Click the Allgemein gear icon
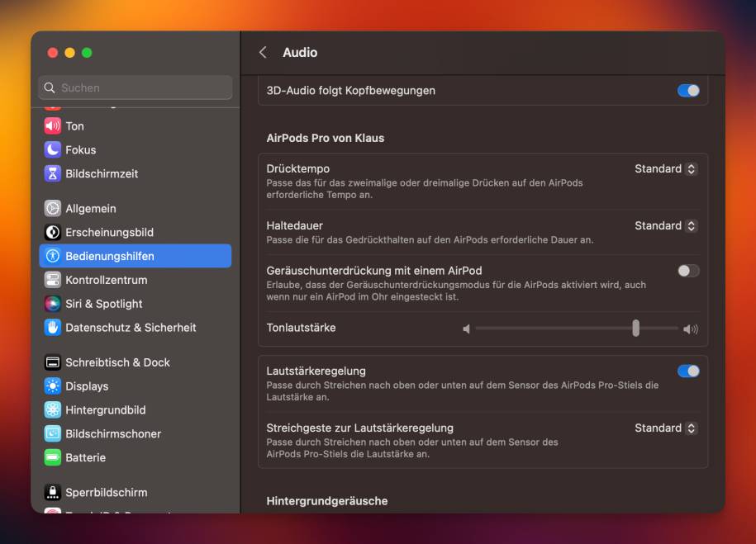 point(53,209)
